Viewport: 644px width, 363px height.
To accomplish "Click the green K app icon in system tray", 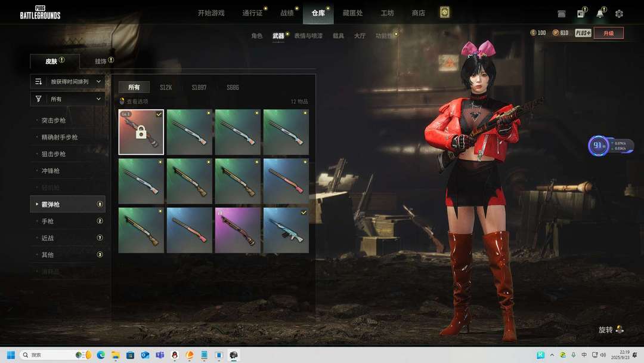I will [540, 355].
